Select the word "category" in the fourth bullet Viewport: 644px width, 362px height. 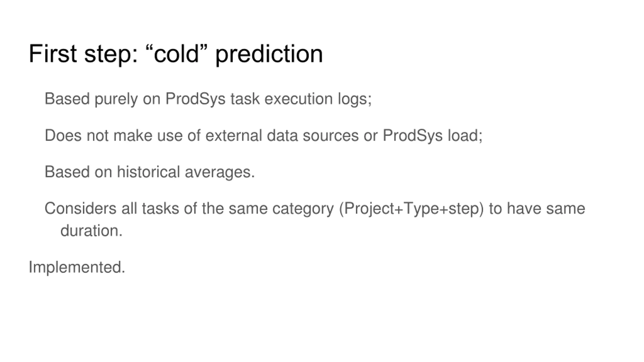[x=303, y=209]
